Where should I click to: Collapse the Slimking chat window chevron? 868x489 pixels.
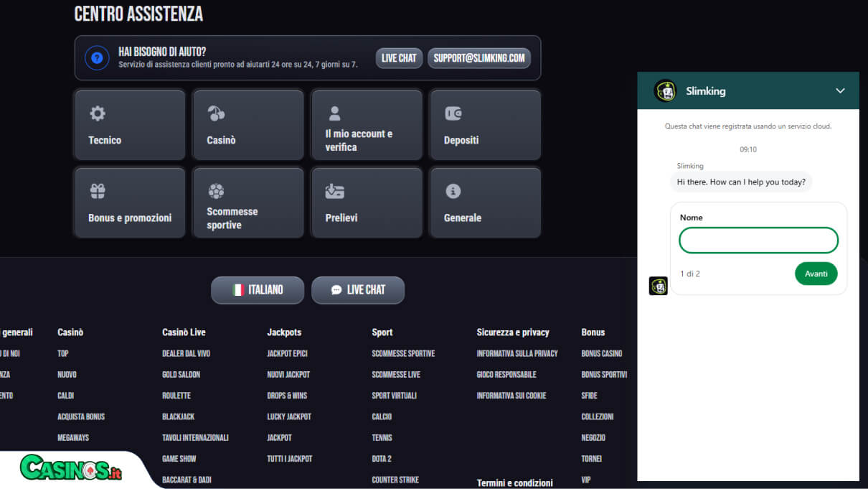point(840,90)
